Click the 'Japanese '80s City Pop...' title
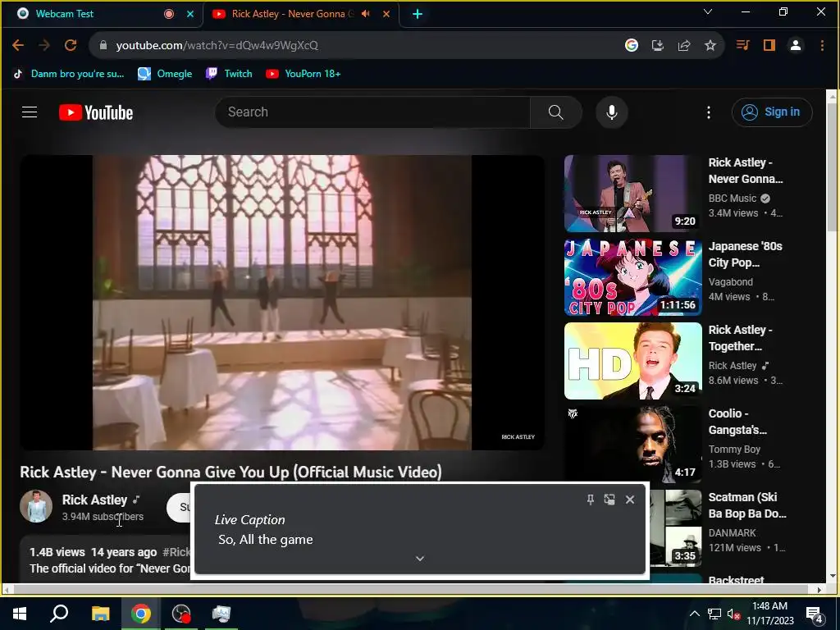840x630 pixels. pyautogui.click(x=745, y=254)
